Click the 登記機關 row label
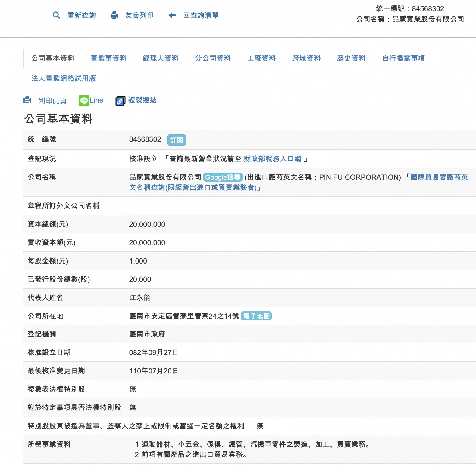 click(42, 334)
